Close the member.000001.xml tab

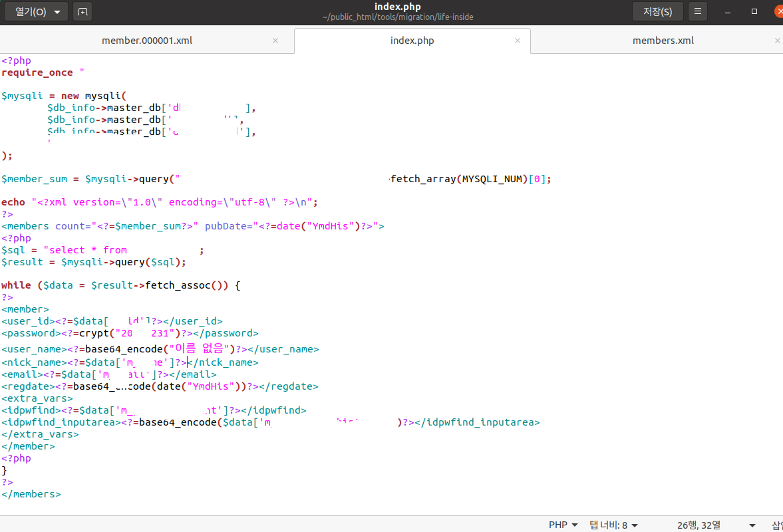pos(275,41)
